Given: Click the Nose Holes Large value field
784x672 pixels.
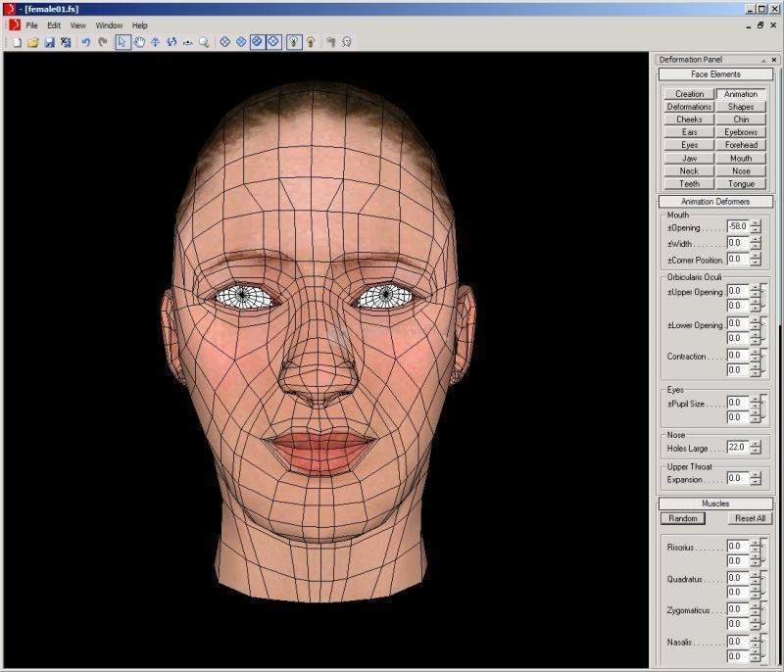Looking at the screenshot, I should pos(737,448).
